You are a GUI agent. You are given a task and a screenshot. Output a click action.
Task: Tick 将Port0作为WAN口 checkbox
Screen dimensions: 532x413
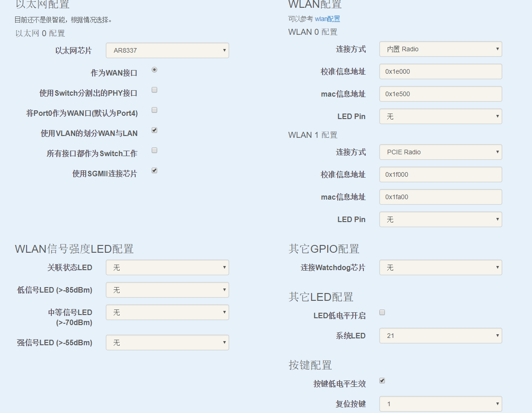[154, 110]
